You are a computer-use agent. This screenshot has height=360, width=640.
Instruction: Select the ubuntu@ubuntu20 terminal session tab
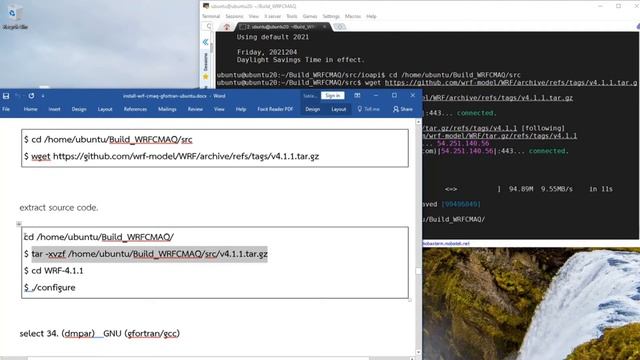pyautogui.click(x=281, y=27)
